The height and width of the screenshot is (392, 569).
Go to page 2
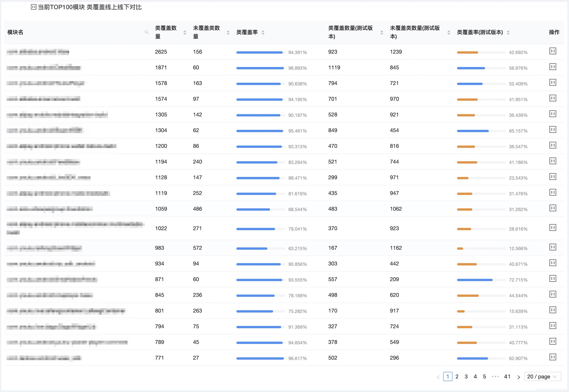(x=457, y=377)
